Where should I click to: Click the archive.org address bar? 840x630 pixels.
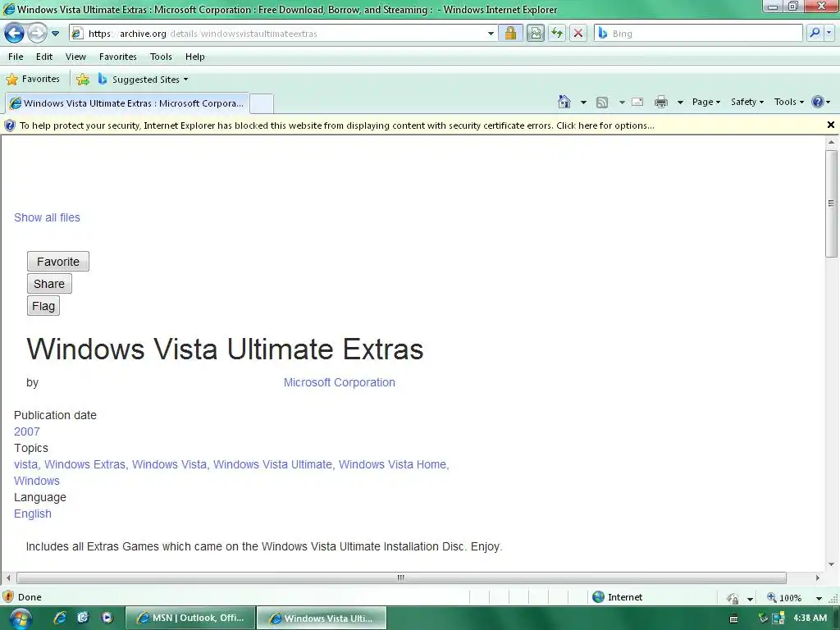coord(281,33)
